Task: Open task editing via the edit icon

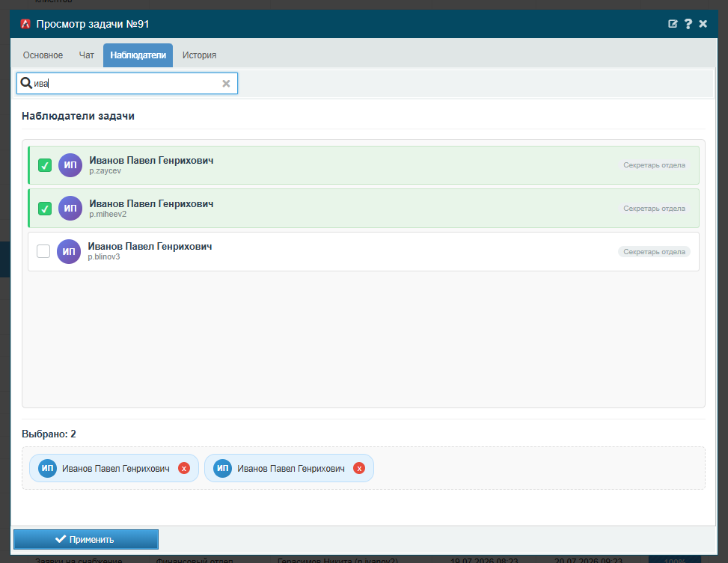Action: tap(673, 24)
